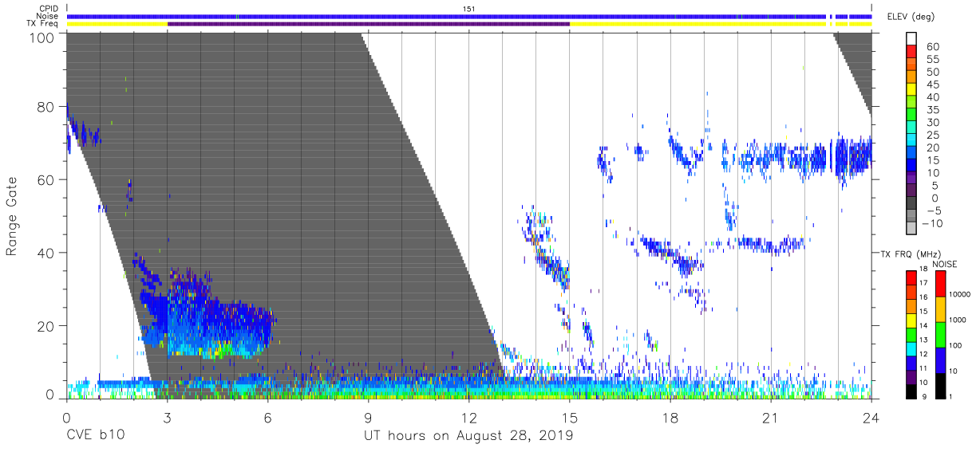Click the 18 hour tick on UT axis

pyautogui.click(x=670, y=417)
